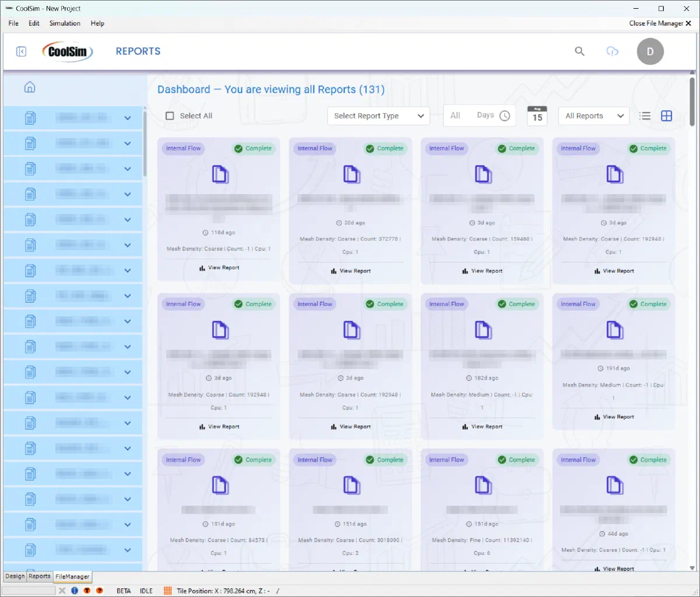Click the orange T icon in status bar

point(87,591)
